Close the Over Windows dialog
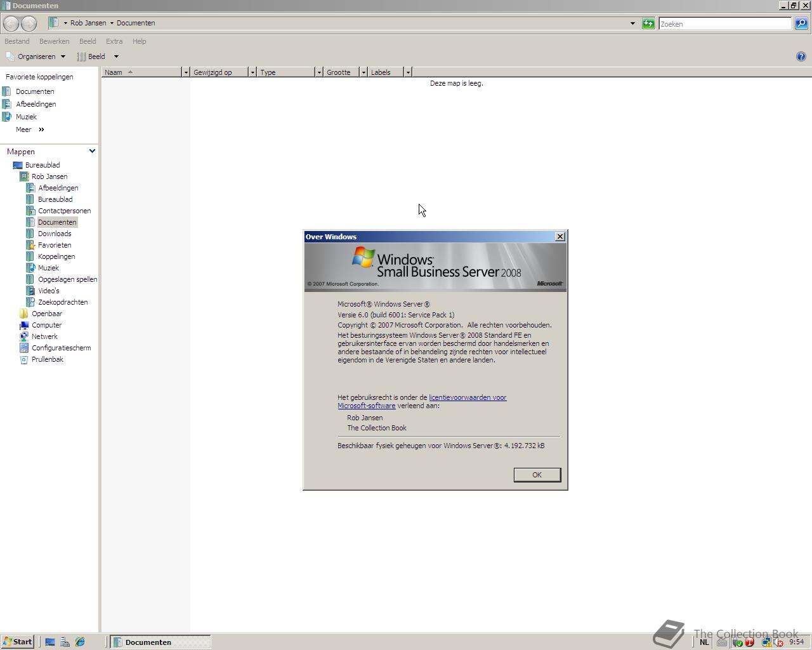812x650 pixels. click(560, 237)
